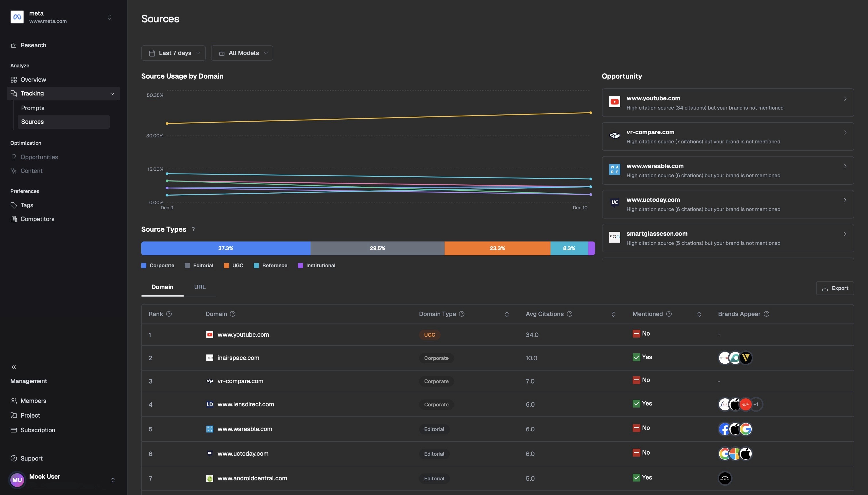868x495 pixels.
Task: Click the blue Corporate segment in Source Types bar
Action: click(x=225, y=248)
